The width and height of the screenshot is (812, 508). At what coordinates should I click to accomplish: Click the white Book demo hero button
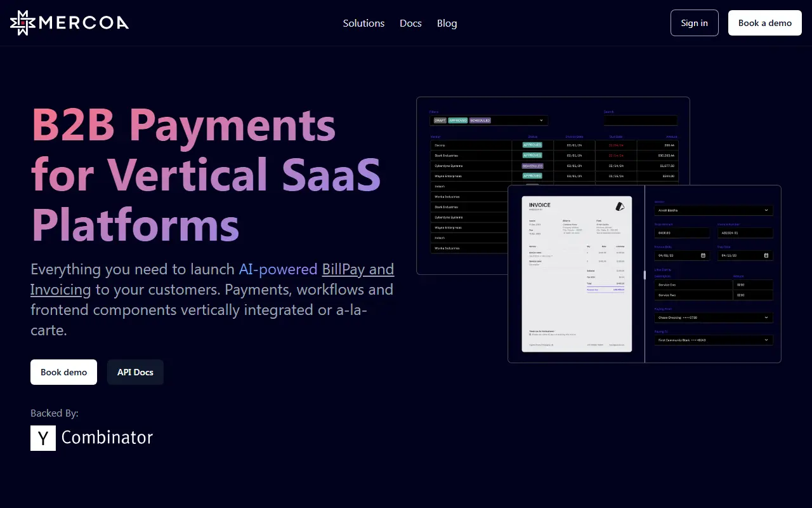pyautogui.click(x=63, y=372)
